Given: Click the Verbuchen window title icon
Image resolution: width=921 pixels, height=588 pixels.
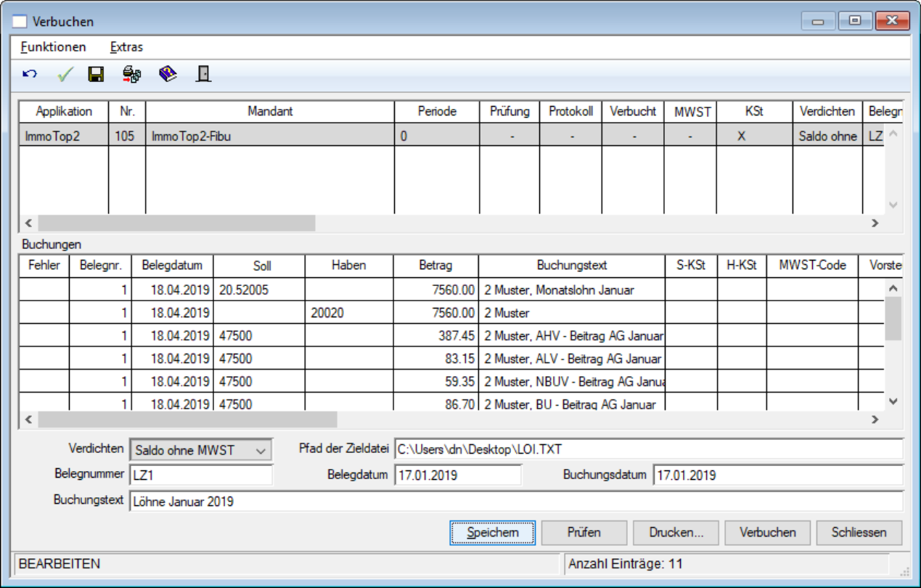Looking at the screenshot, I should point(20,22).
